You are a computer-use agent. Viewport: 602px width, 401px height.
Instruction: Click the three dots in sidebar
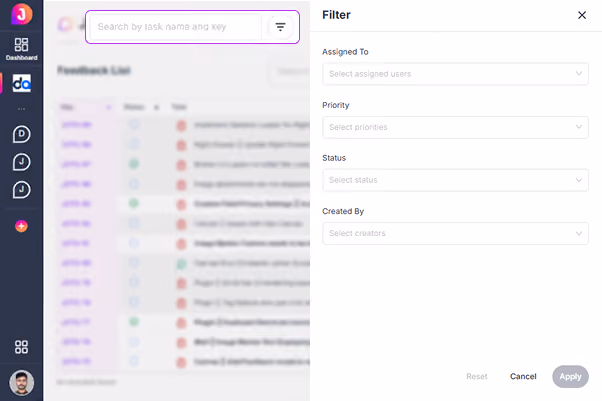(22, 109)
